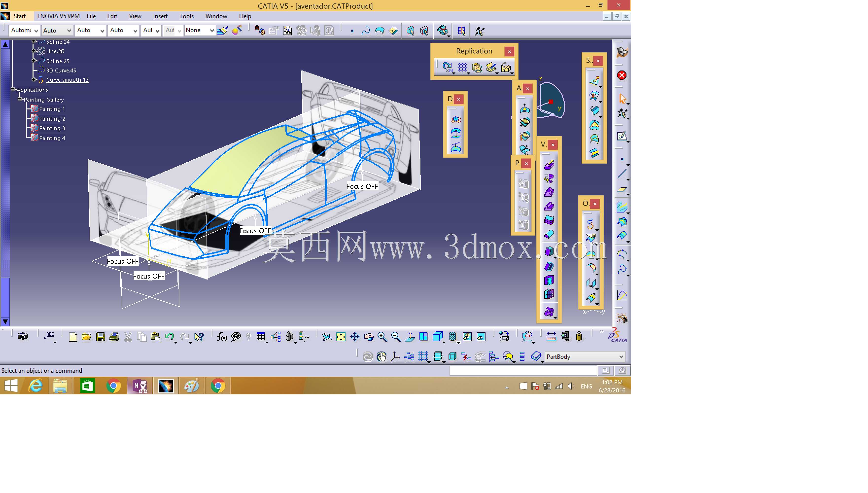Screen dimensions: 868x493
Task: Click the Object Repetition XN icon
Action: [448, 67]
